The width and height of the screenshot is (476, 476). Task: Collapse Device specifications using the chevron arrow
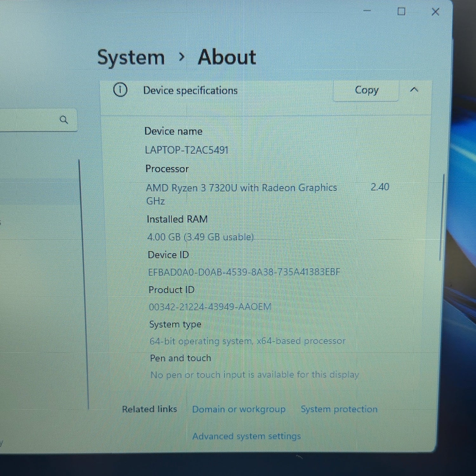pyautogui.click(x=414, y=90)
